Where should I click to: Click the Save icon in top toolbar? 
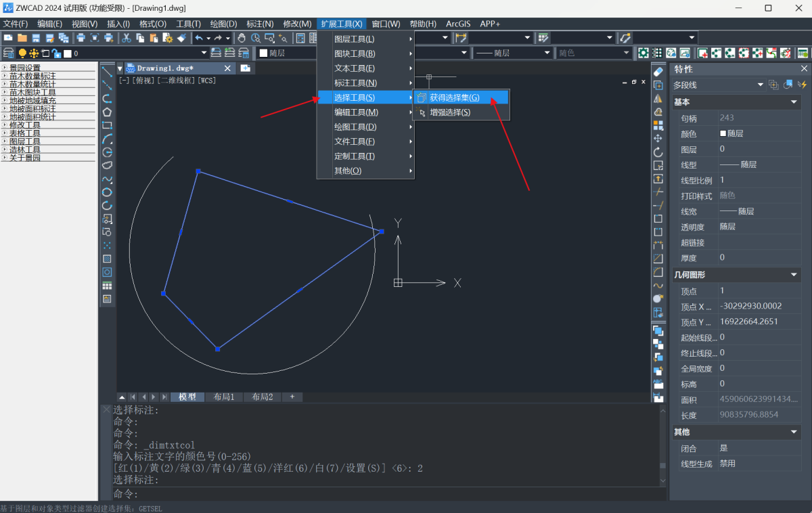[x=37, y=38]
